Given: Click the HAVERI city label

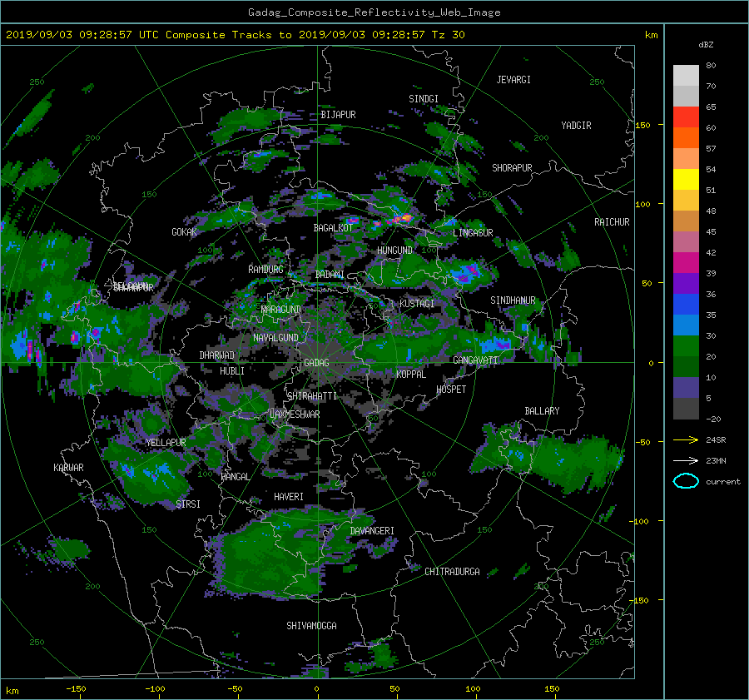Looking at the screenshot, I should (x=289, y=497).
